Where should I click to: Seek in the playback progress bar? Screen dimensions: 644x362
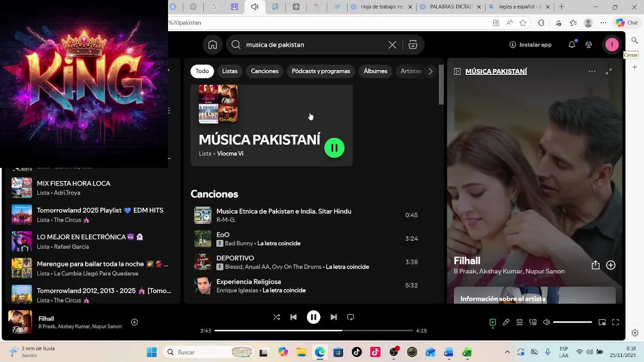click(x=313, y=331)
